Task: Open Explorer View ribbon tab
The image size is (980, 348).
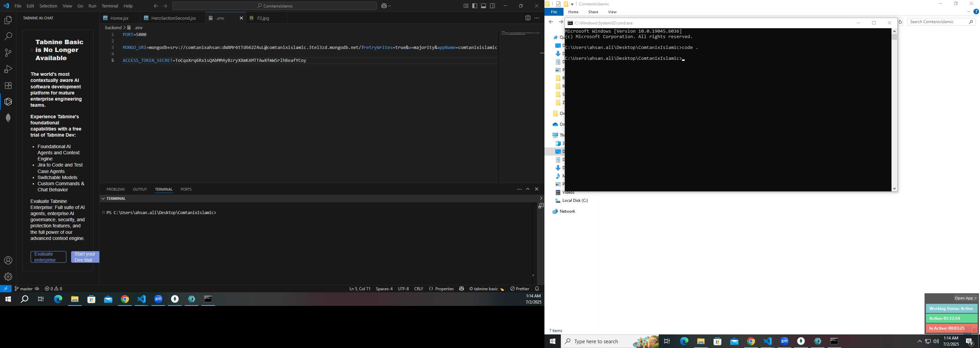Action: (x=612, y=12)
